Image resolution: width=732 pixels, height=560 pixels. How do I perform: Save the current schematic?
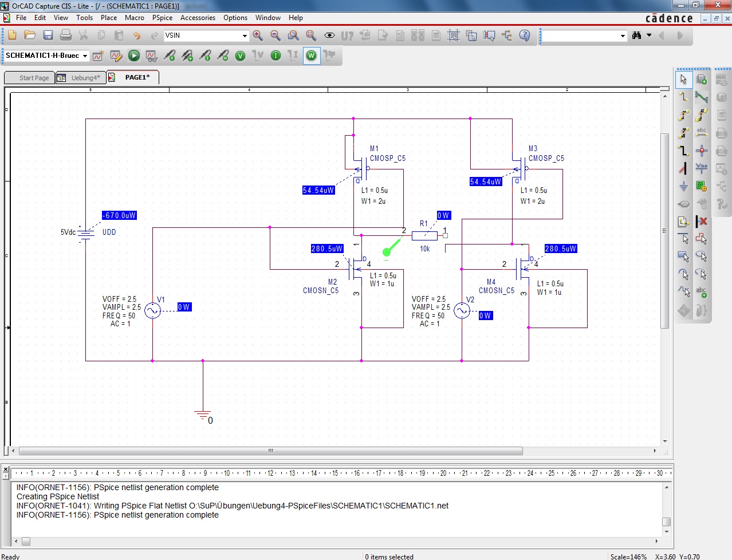[48, 36]
